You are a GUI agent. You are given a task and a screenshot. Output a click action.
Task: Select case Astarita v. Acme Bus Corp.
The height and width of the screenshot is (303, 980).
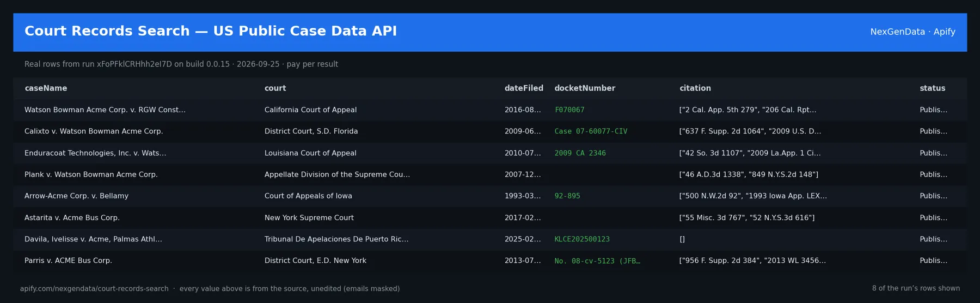click(72, 218)
